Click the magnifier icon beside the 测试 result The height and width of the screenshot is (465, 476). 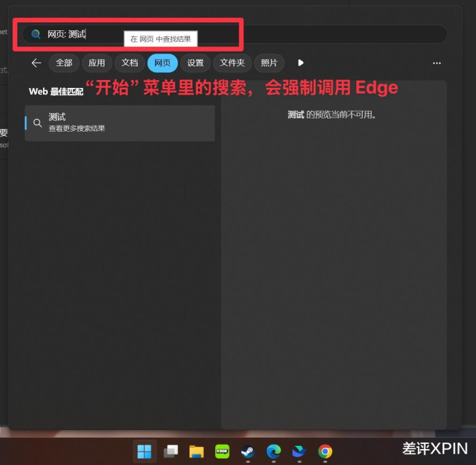coord(38,123)
